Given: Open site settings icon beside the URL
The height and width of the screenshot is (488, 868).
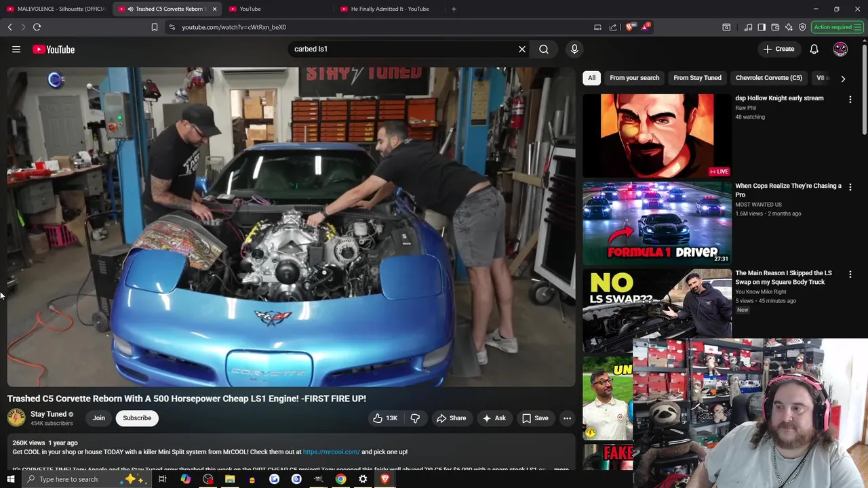Looking at the screenshot, I should point(172,27).
